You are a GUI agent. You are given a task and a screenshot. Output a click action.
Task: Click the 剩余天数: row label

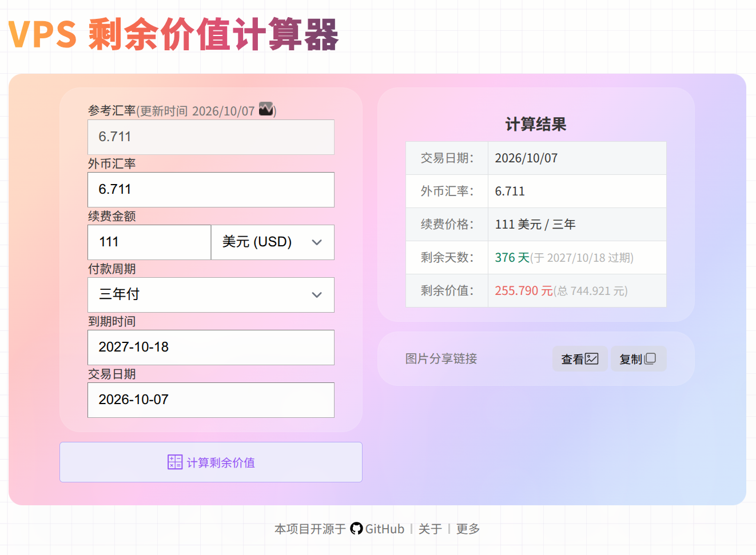coord(447,258)
